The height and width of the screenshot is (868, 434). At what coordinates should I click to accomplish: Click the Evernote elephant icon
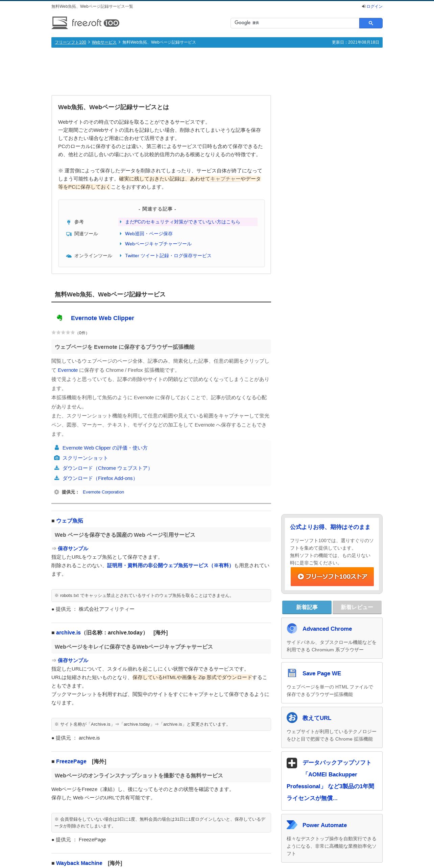pos(59,318)
